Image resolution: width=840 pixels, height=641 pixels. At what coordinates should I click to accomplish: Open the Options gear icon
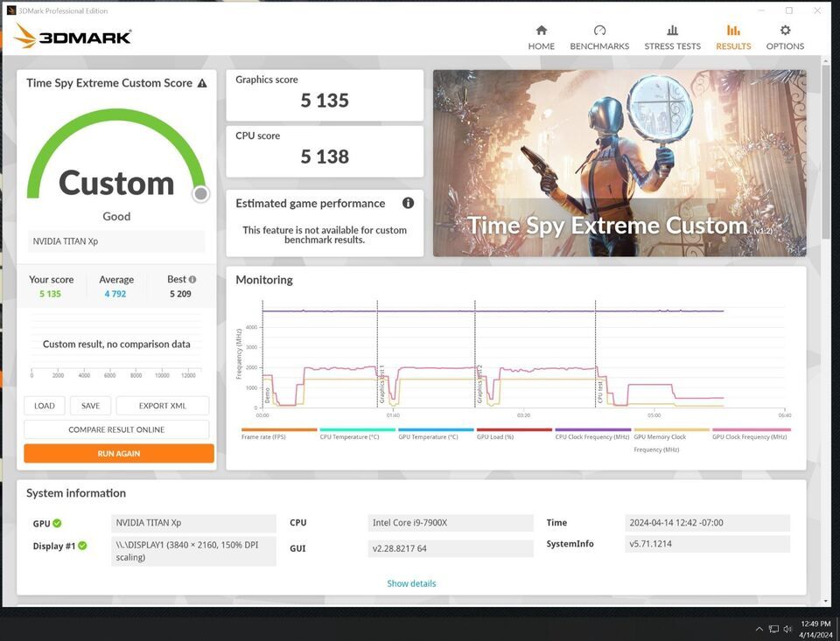tap(785, 30)
